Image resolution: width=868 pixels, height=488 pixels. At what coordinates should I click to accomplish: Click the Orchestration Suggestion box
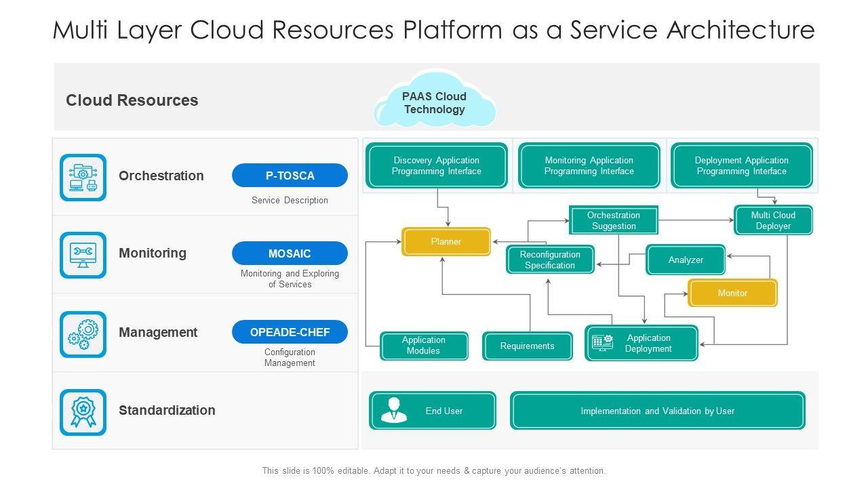point(613,220)
